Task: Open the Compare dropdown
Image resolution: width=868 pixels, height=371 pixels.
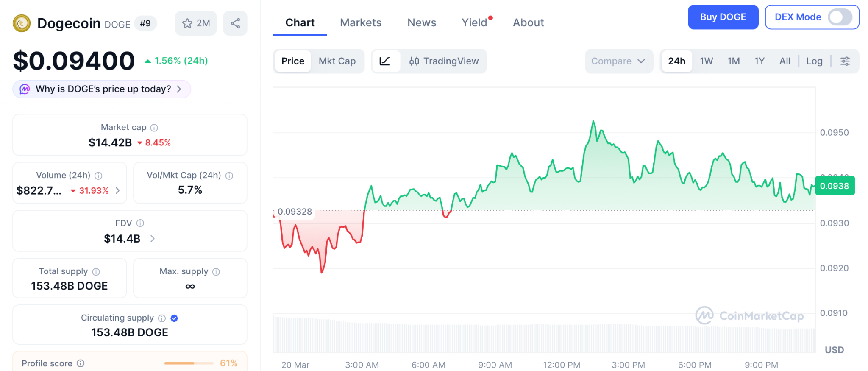Action: (x=618, y=61)
